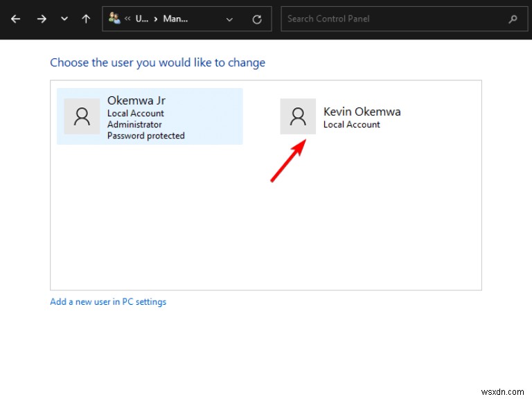The image size is (532, 399).
Task: Go forward with the right arrow
Action: pos(42,19)
